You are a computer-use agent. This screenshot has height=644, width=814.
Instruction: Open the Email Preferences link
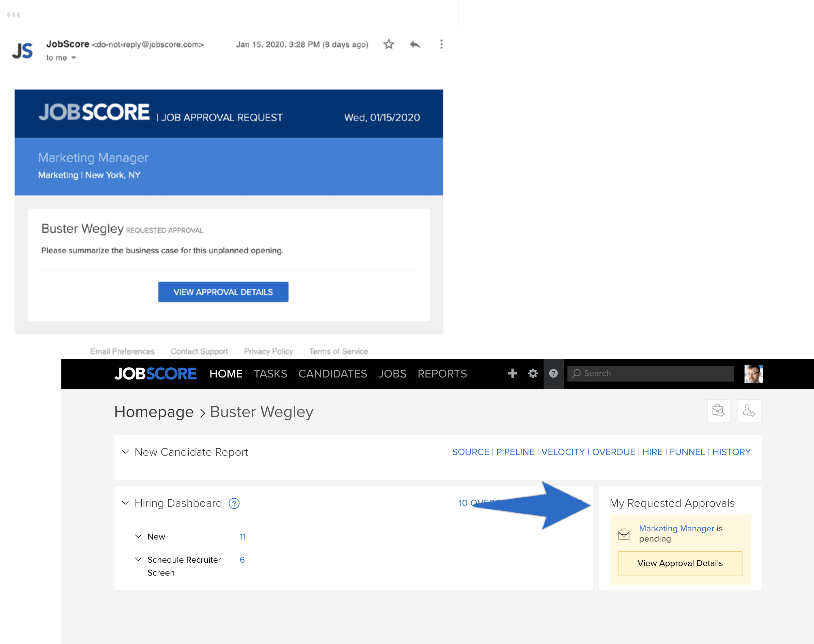coord(122,351)
